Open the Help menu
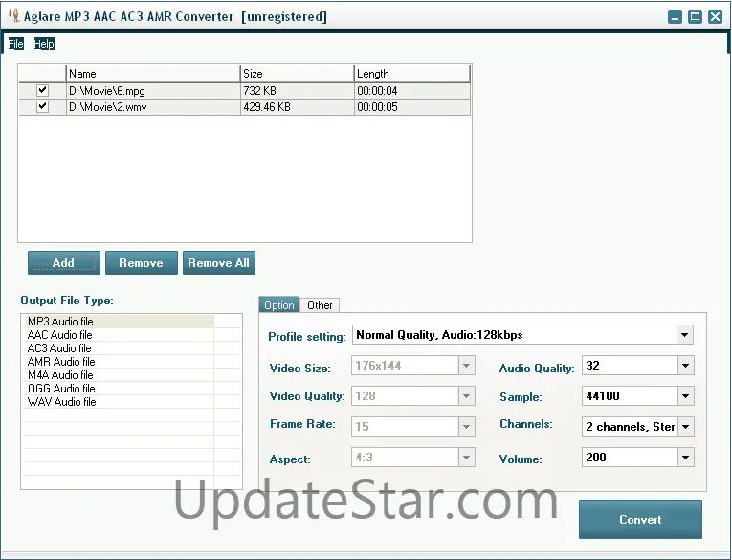This screenshot has height=560, width=732. pos(44,44)
